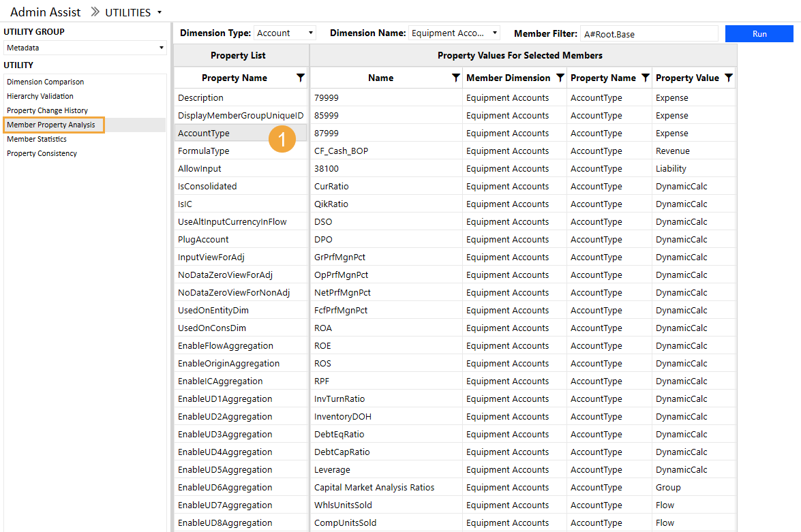This screenshot has height=532, width=801.
Task: Expand the Utility Group Metadata dropdown
Action: point(162,48)
